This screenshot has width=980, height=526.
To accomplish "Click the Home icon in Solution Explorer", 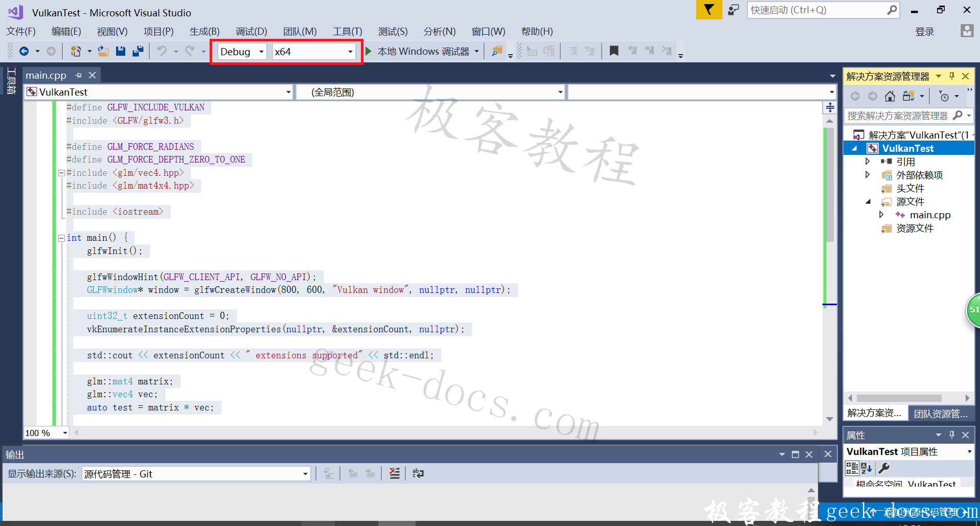I will click(x=890, y=96).
